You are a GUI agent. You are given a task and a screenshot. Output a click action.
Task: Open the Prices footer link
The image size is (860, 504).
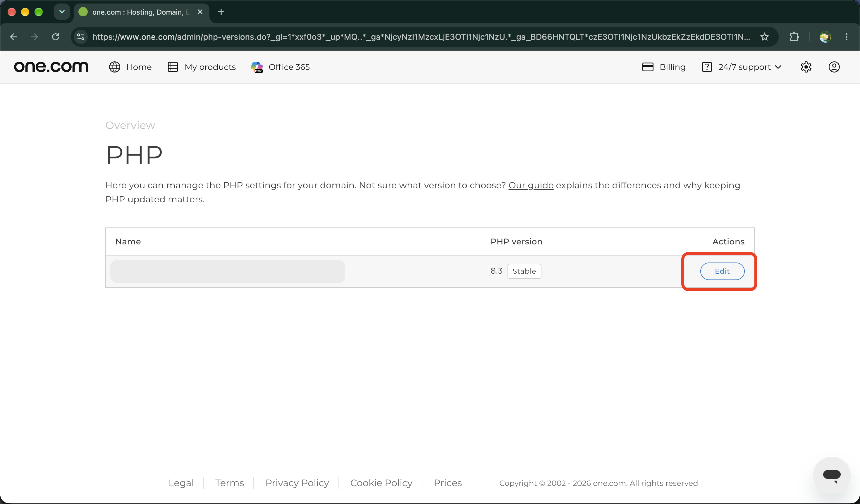tap(448, 483)
